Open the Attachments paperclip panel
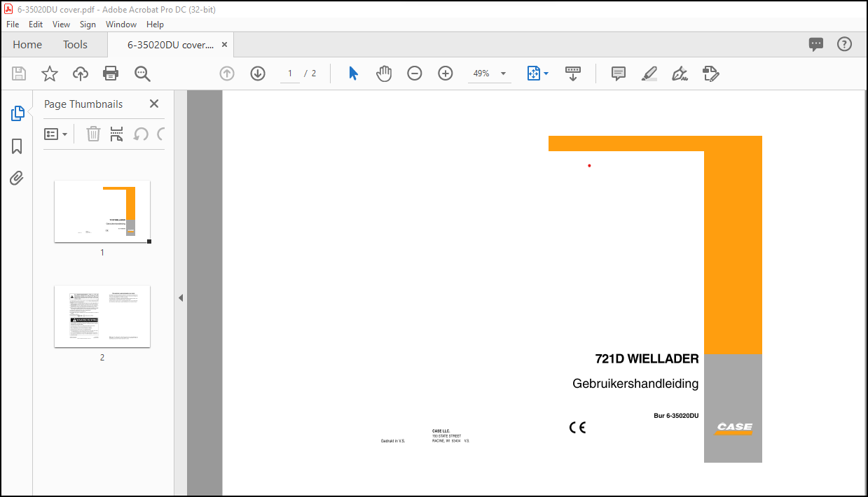The height and width of the screenshot is (497, 868). 17,178
